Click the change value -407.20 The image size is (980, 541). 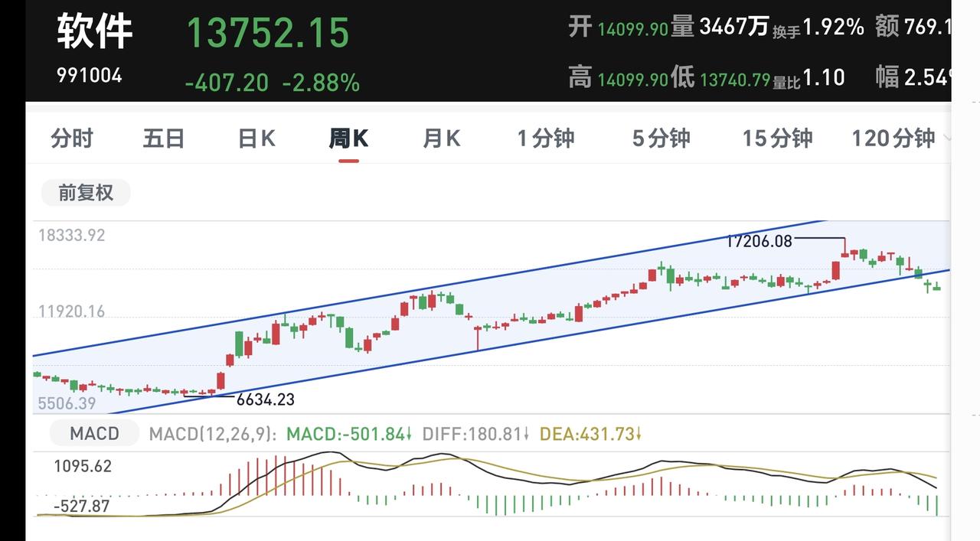[227, 82]
